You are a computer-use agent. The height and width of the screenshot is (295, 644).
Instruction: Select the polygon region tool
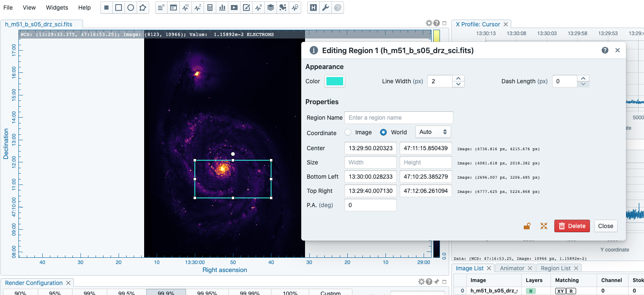click(x=142, y=7)
